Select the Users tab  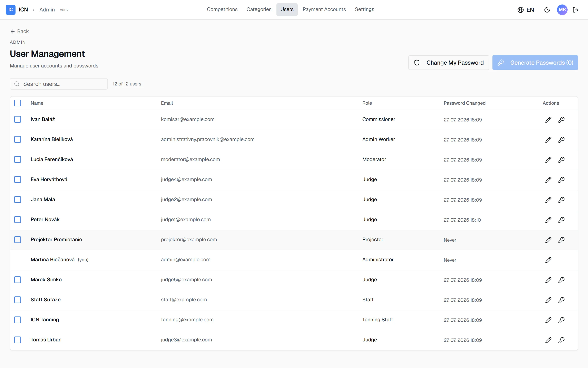(287, 9)
